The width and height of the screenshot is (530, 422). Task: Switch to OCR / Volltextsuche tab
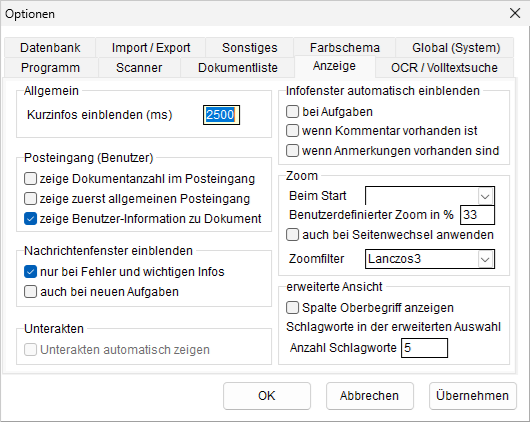pyautogui.click(x=444, y=68)
